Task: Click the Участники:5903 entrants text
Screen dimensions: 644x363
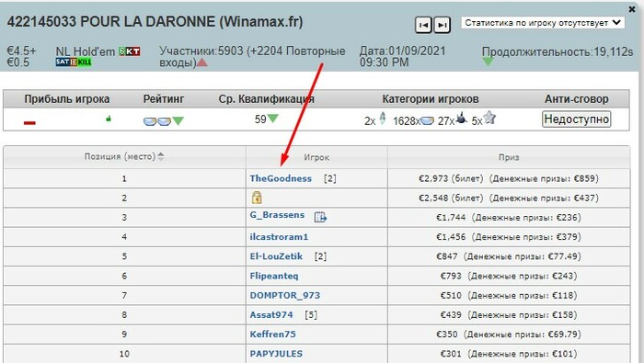Action: (x=252, y=57)
